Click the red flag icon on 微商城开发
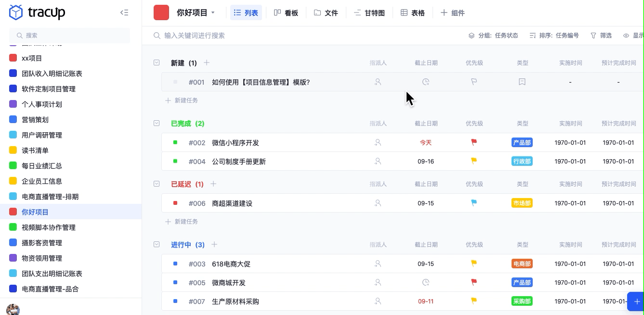Screen dimensions: 644x315 point(473,282)
